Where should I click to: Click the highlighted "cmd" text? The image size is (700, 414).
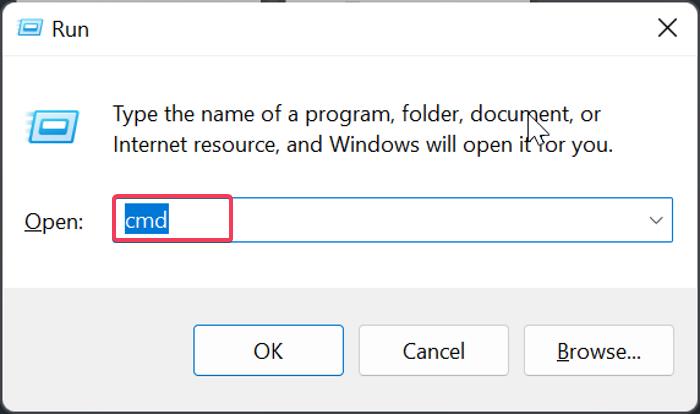click(146, 220)
